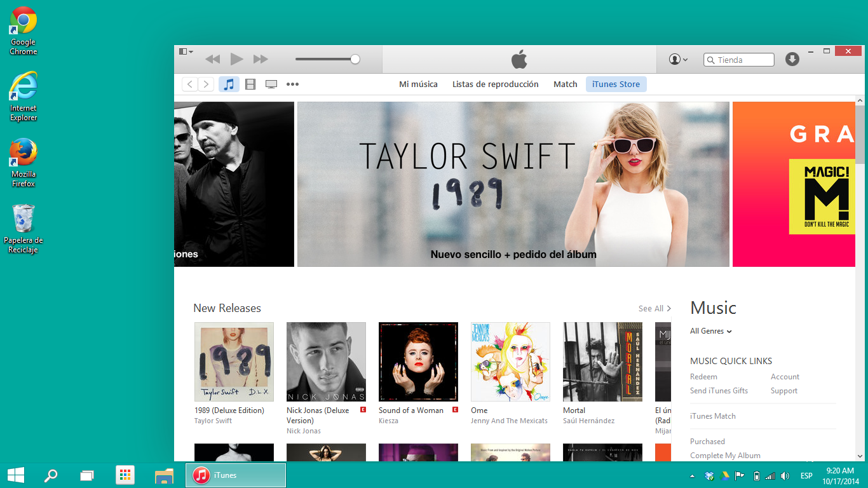Click the Nick Jonas (Deluxe Version) title
The height and width of the screenshot is (488, 868).
tap(318, 416)
